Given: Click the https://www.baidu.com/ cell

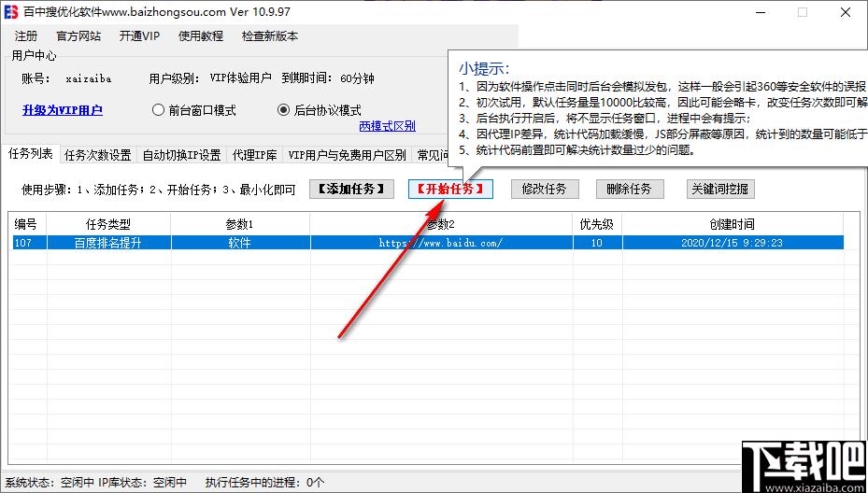Looking at the screenshot, I should click(x=441, y=243).
